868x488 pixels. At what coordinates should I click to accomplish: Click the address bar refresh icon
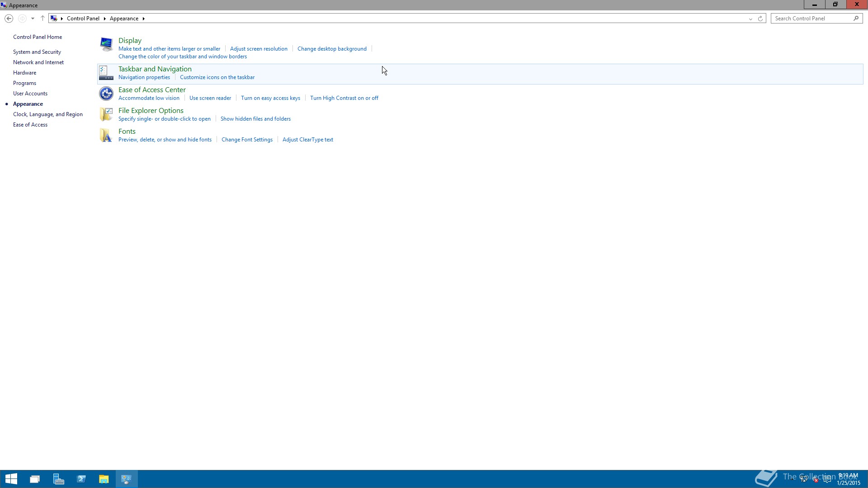(760, 19)
